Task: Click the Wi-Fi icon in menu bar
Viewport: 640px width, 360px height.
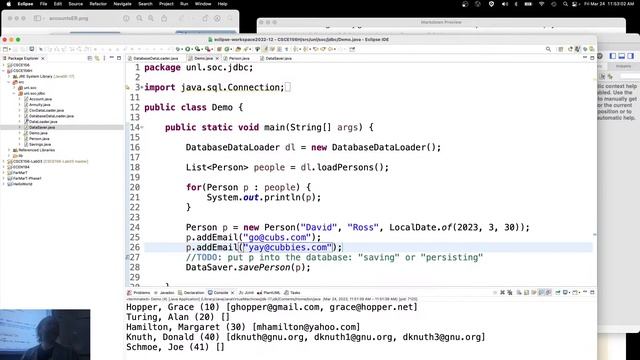Action: point(542,4)
